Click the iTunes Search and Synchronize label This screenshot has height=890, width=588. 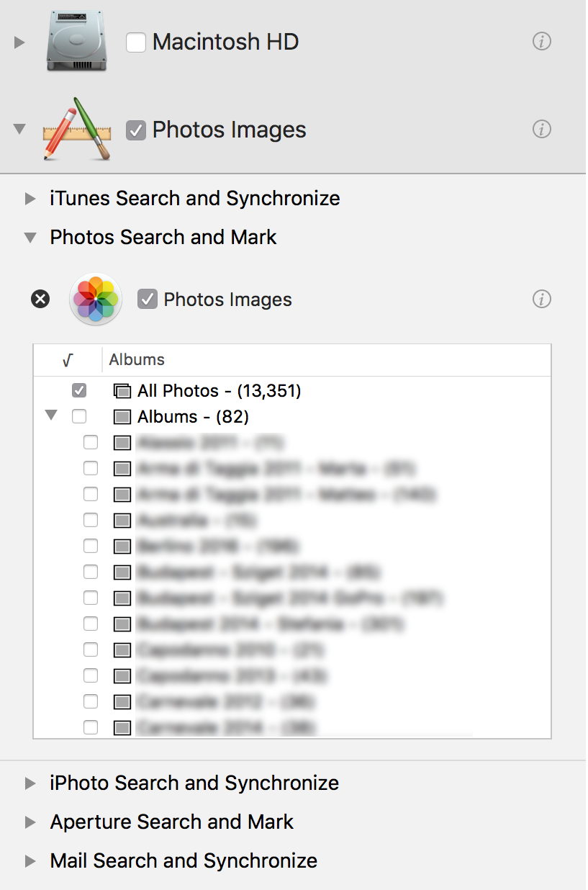pyautogui.click(x=195, y=198)
